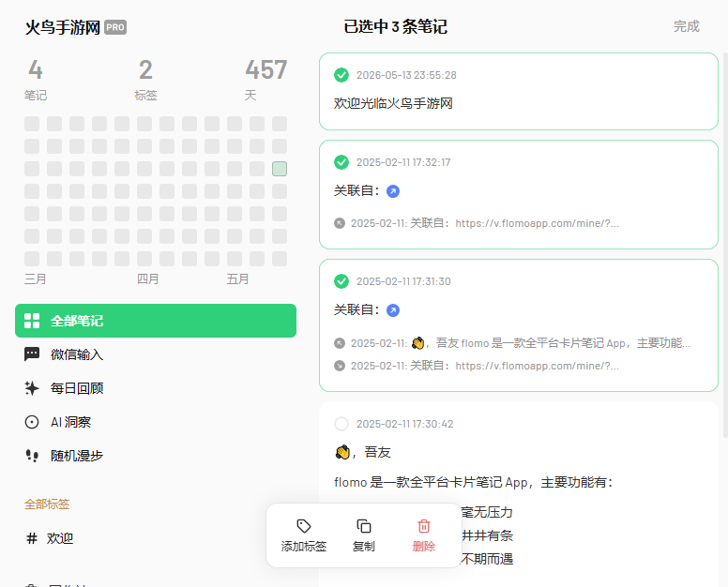Click the PRO badge next to account name
The width and height of the screenshot is (728, 587).
point(115,27)
